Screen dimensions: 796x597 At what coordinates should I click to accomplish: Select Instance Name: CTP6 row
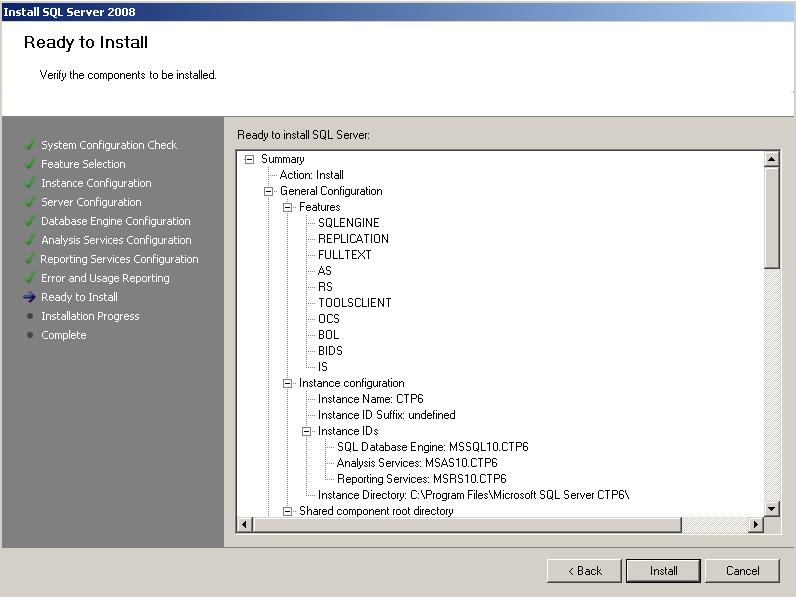click(x=370, y=399)
